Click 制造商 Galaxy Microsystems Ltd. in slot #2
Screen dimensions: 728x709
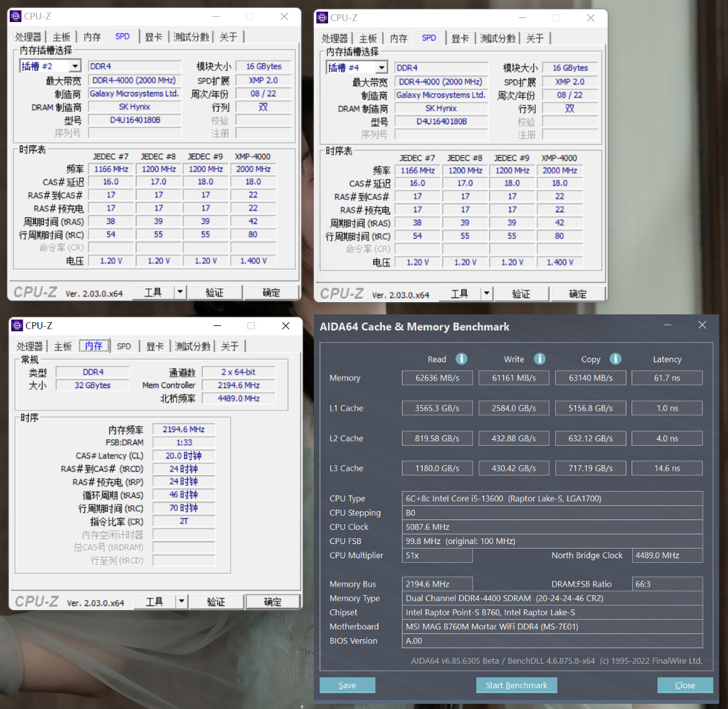(x=134, y=93)
